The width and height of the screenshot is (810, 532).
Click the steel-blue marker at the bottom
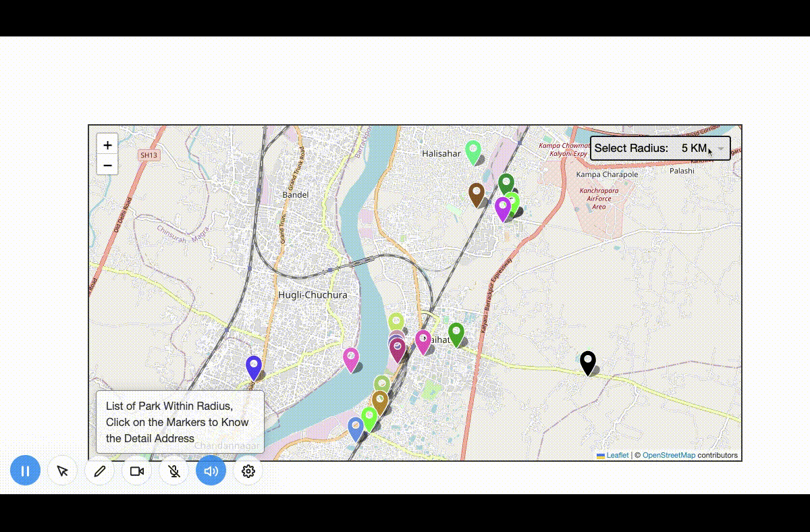click(356, 429)
